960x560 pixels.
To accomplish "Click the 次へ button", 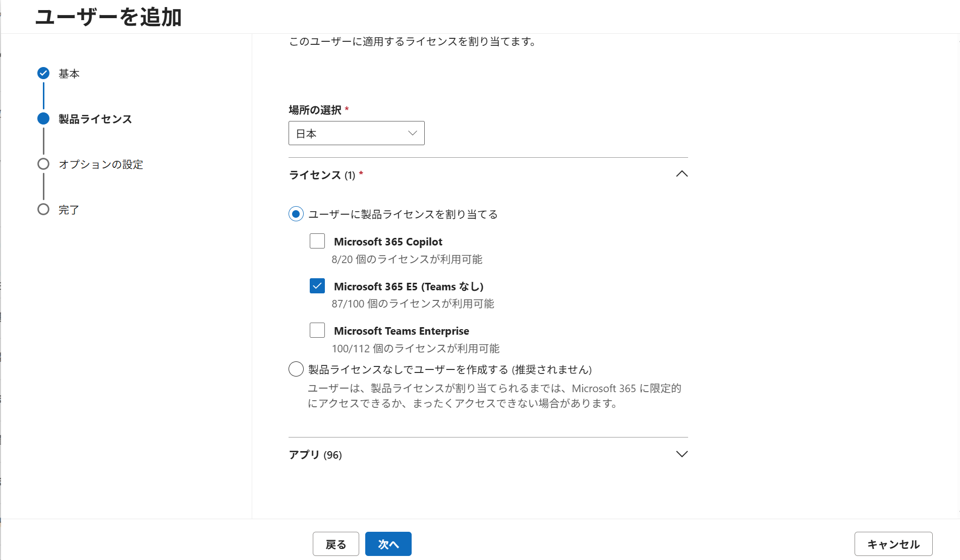I will [x=388, y=544].
